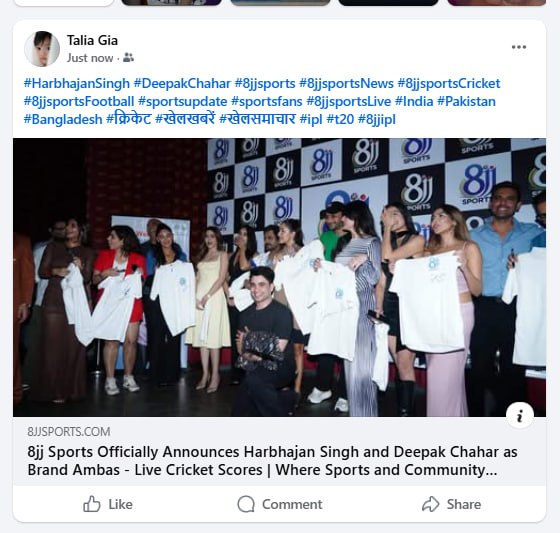Viewport: 560px width, 533px height.
Task: Open the Talia Gia profile name link
Action: click(92, 40)
